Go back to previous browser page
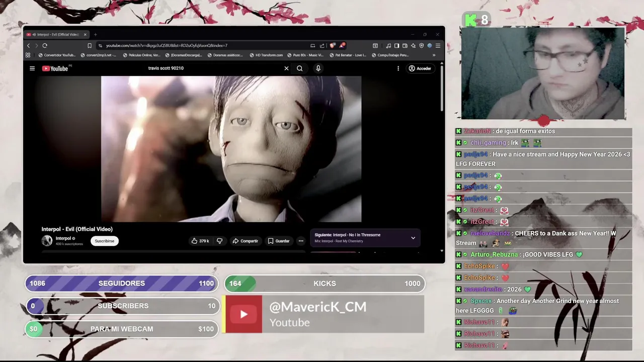This screenshot has width=644, height=362. click(28, 45)
